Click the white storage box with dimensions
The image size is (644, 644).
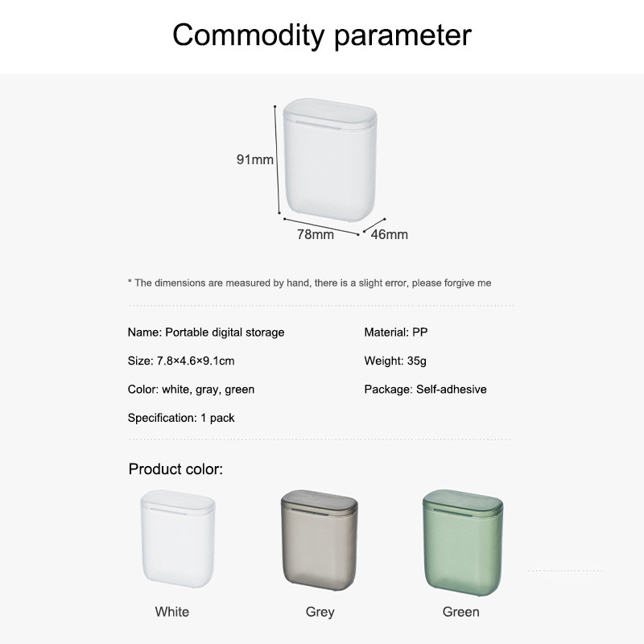[x=330, y=159]
